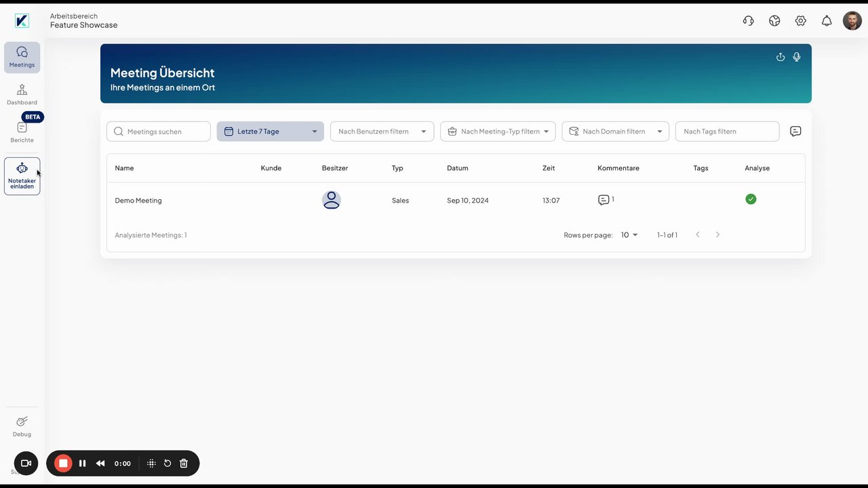Viewport: 868px width, 488px height.
Task: Click the Kommentare column header
Action: (x=618, y=168)
